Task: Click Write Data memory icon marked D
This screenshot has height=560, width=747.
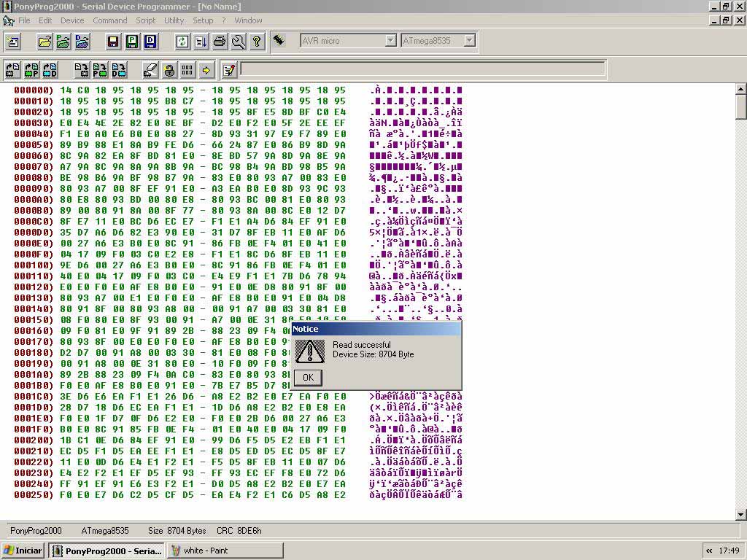Action: 119,71
